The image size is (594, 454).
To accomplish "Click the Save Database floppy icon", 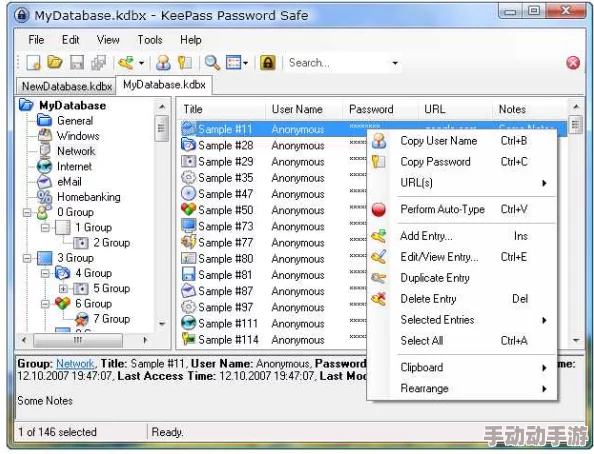I will [77, 63].
